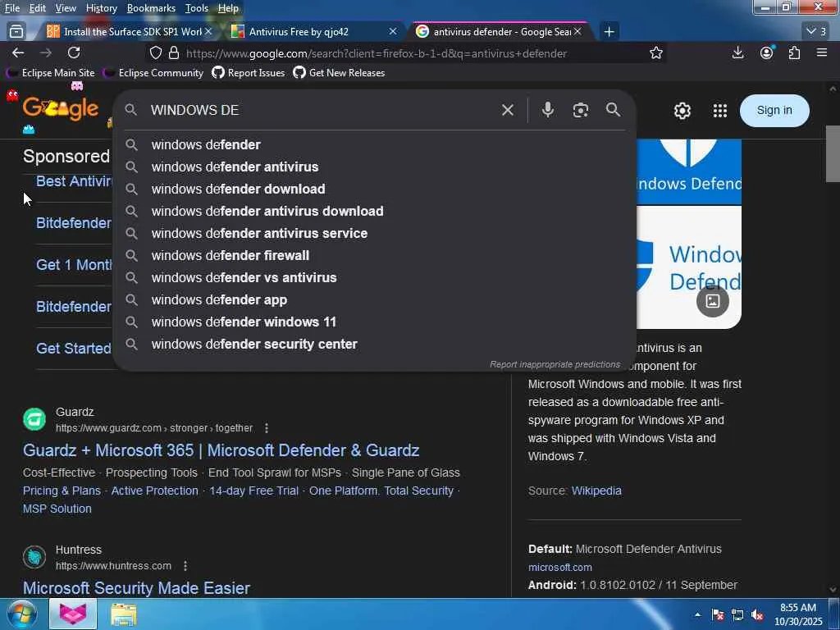This screenshot has width=840, height=630.
Task: Select suggestion windows defender app
Action: point(374,299)
